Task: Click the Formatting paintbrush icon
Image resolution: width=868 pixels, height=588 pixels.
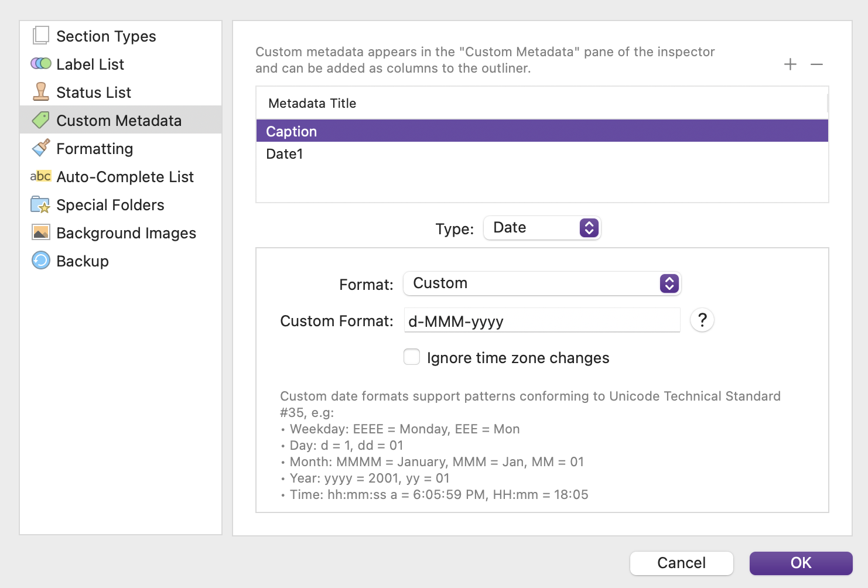Action: pos(40,148)
